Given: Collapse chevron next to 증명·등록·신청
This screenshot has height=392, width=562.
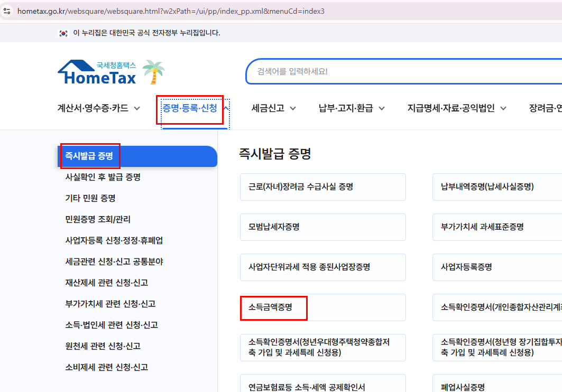Looking at the screenshot, I should tap(226, 108).
